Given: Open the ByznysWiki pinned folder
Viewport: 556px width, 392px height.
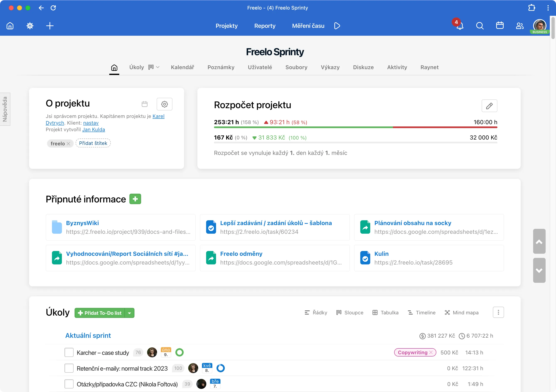Looking at the screenshot, I should click(121, 227).
